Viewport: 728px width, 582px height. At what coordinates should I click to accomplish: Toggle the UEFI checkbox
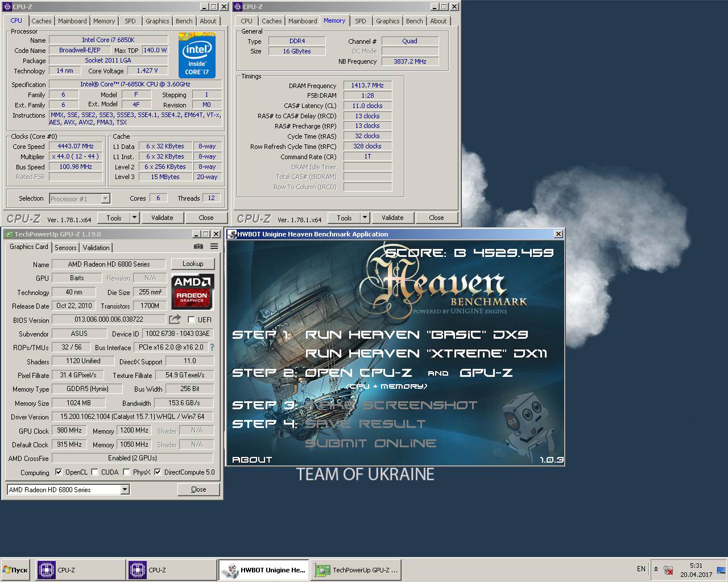tap(191, 319)
